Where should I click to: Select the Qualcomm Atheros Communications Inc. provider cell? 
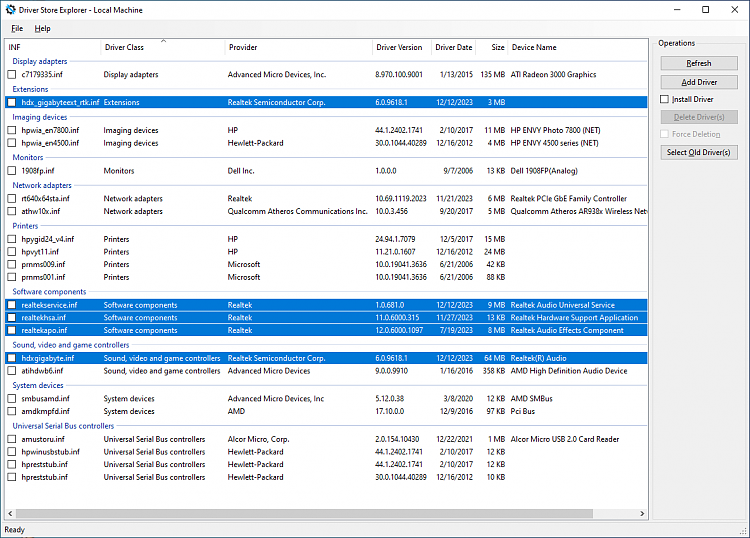click(x=298, y=211)
